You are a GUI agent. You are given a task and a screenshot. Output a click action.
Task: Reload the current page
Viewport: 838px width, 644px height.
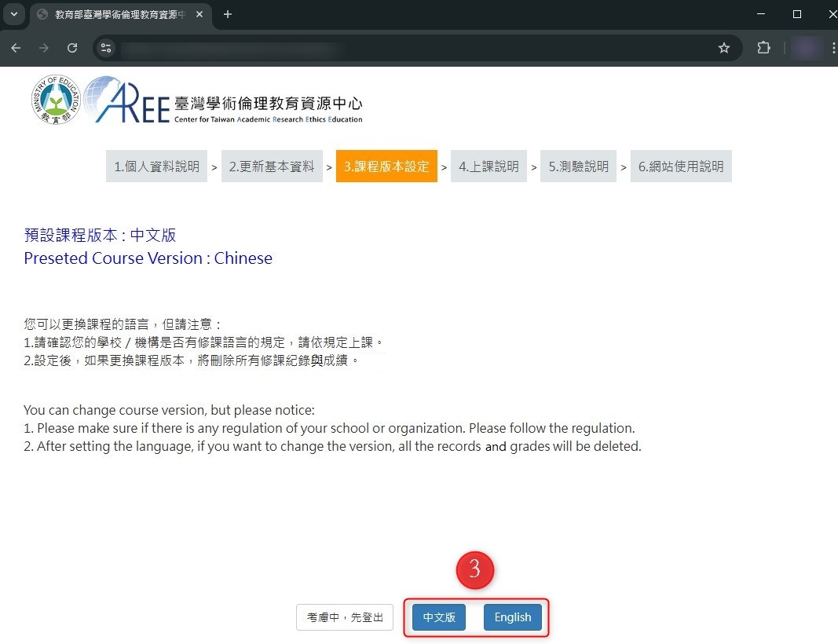coord(72,48)
